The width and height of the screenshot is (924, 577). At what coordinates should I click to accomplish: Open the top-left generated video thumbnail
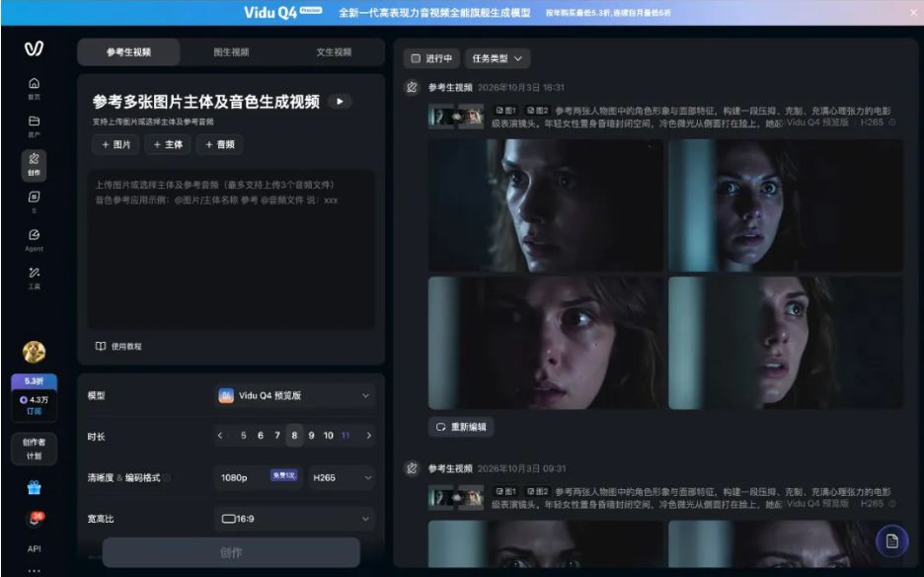point(546,205)
